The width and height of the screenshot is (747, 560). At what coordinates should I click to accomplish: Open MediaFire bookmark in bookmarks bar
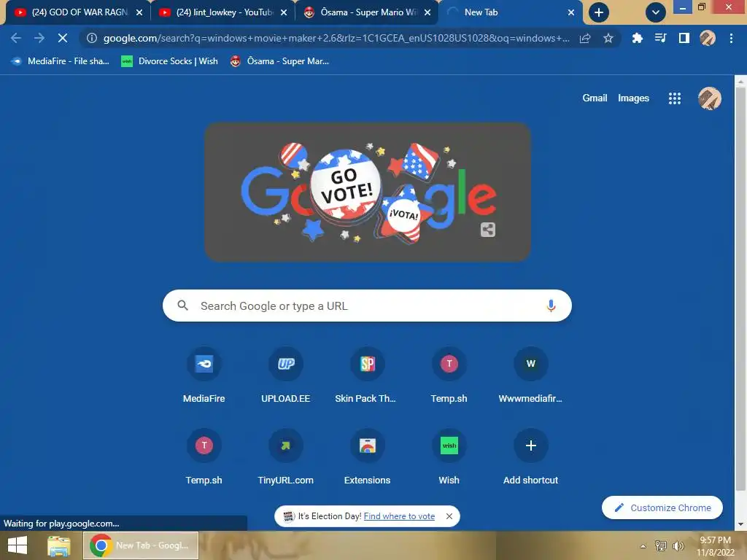(x=60, y=61)
